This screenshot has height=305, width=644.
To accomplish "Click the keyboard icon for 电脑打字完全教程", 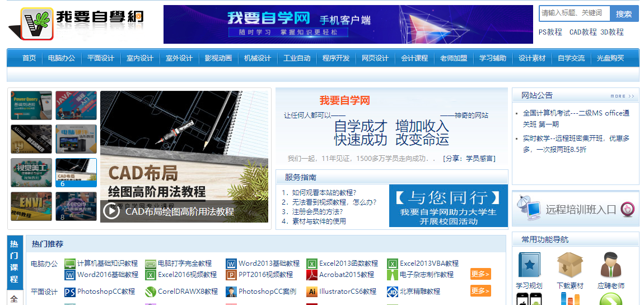I will pos(151,264).
